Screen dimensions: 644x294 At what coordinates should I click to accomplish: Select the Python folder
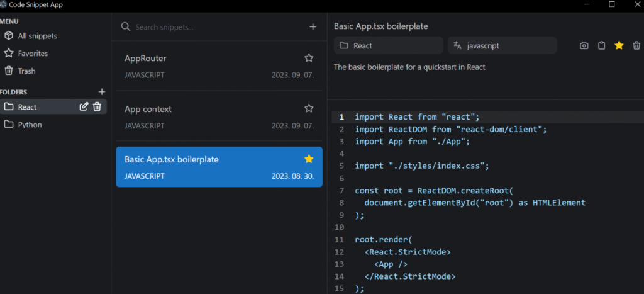pos(53,125)
